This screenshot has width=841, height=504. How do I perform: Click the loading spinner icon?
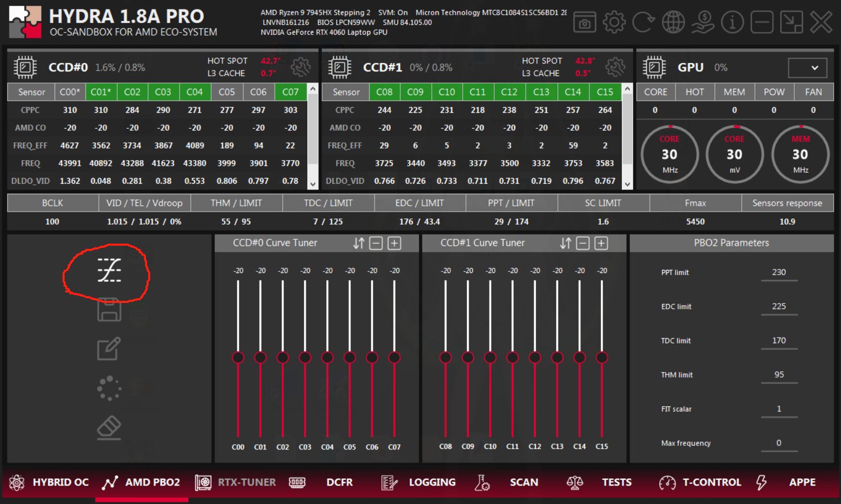109,388
